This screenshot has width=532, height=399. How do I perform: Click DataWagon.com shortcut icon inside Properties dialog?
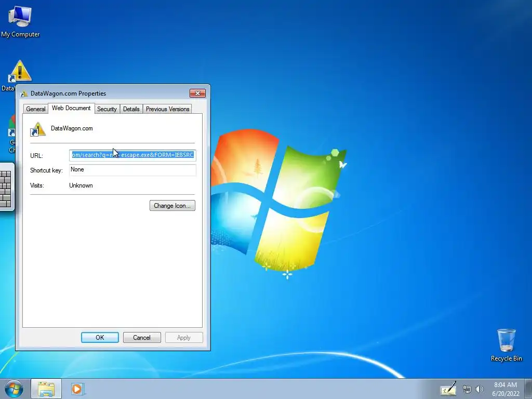[37, 129]
